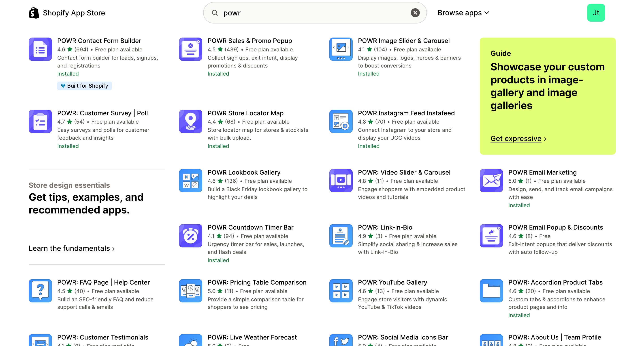Open the Showcase your custom products guide card
The width and height of the screenshot is (644, 346).
(x=548, y=96)
